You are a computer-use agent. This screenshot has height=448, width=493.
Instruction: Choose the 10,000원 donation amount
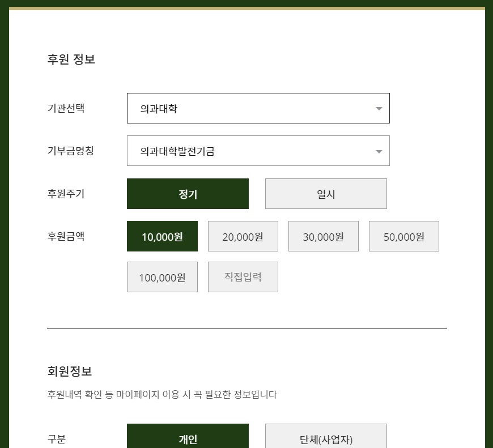[x=162, y=236]
